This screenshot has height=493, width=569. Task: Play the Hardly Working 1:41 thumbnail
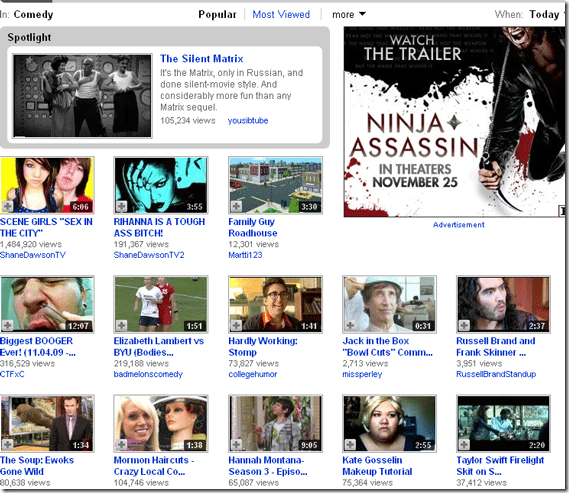pyautogui.click(x=275, y=304)
